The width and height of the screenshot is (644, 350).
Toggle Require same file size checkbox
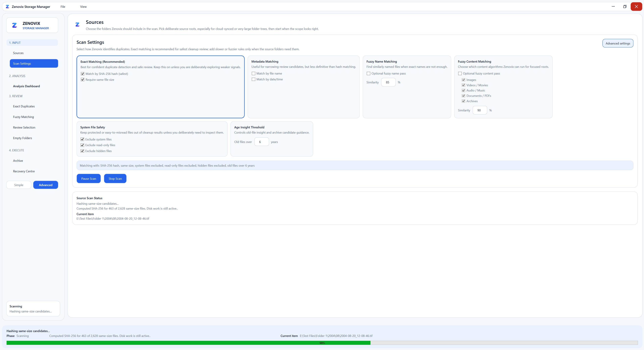coord(83,80)
